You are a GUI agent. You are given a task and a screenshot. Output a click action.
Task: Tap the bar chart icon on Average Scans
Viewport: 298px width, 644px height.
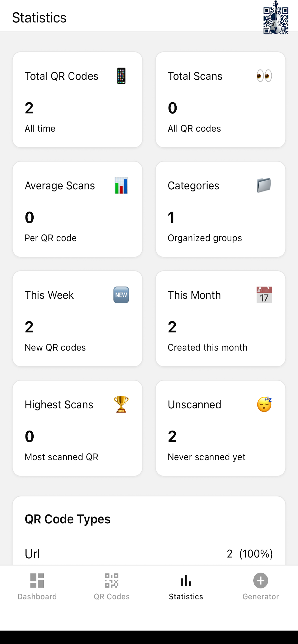(121, 185)
